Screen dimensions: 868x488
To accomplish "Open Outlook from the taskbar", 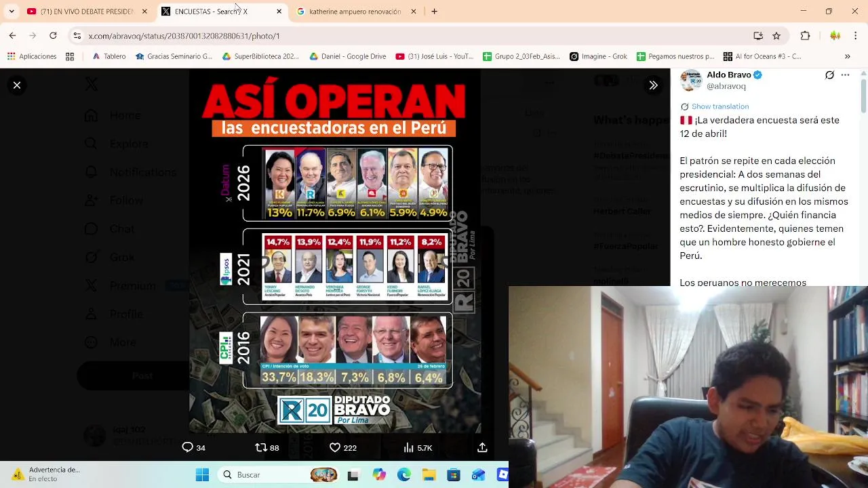I will tap(478, 475).
